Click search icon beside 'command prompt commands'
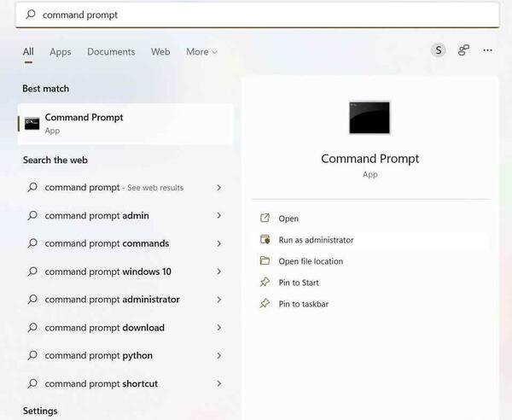This screenshot has width=512, height=420. (32, 243)
